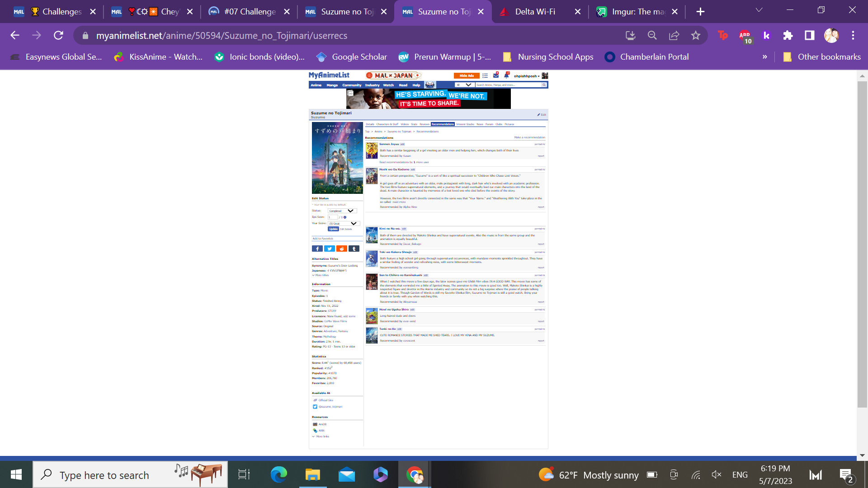
Task: Open Manga menu in MAL navbar
Action: pos(332,85)
